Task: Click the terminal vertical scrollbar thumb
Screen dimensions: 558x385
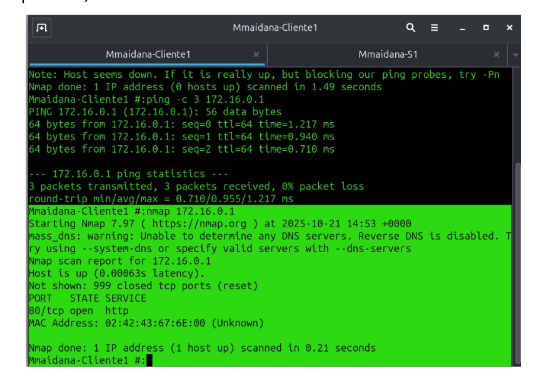Action: click(517, 263)
